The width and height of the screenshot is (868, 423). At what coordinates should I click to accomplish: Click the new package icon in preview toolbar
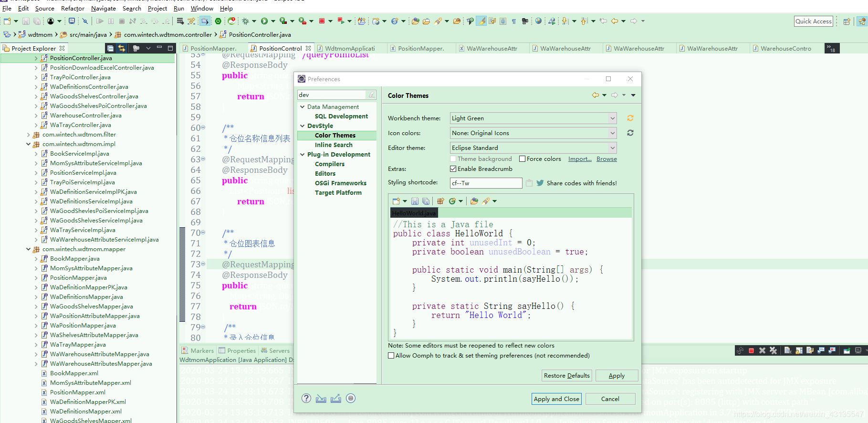pyautogui.click(x=440, y=201)
